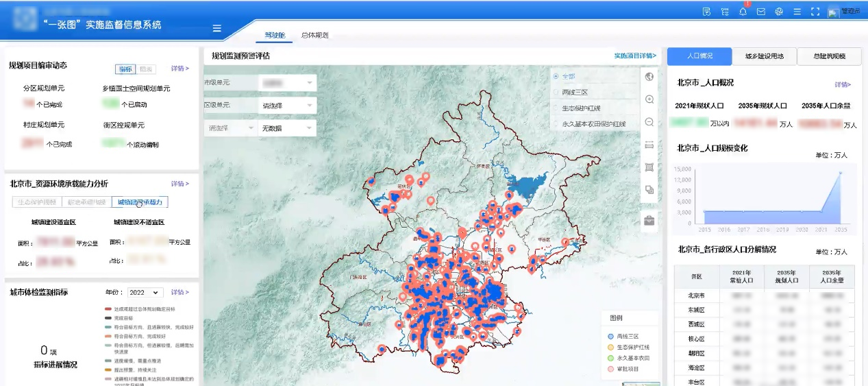Viewport: 868px width, 386px height.
Task: Click the layers stack icon on map
Action: click(649, 190)
